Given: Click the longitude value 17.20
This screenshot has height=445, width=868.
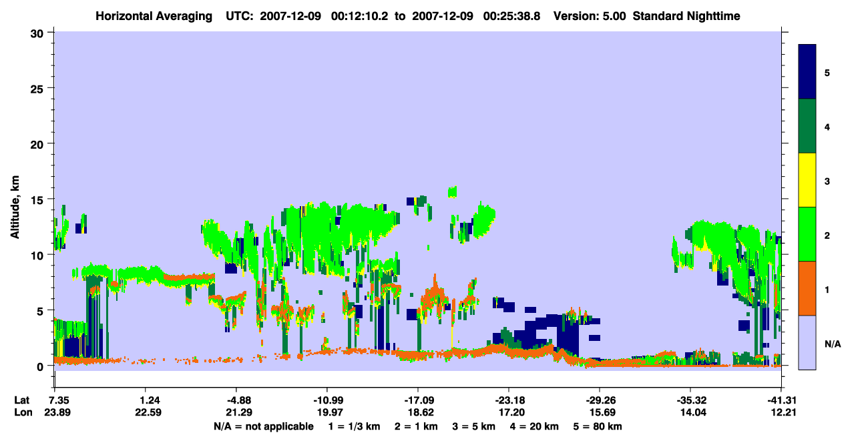Looking at the screenshot, I should coord(511,412).
